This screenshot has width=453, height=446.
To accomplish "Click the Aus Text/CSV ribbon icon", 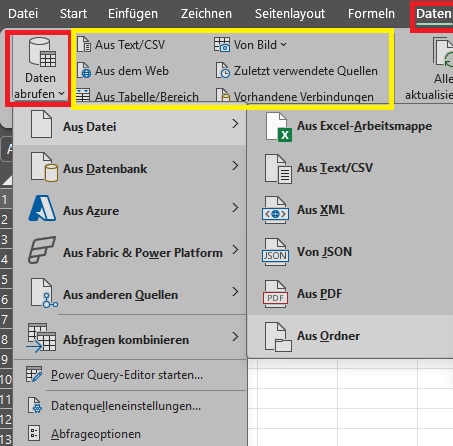I will point(84,45).
